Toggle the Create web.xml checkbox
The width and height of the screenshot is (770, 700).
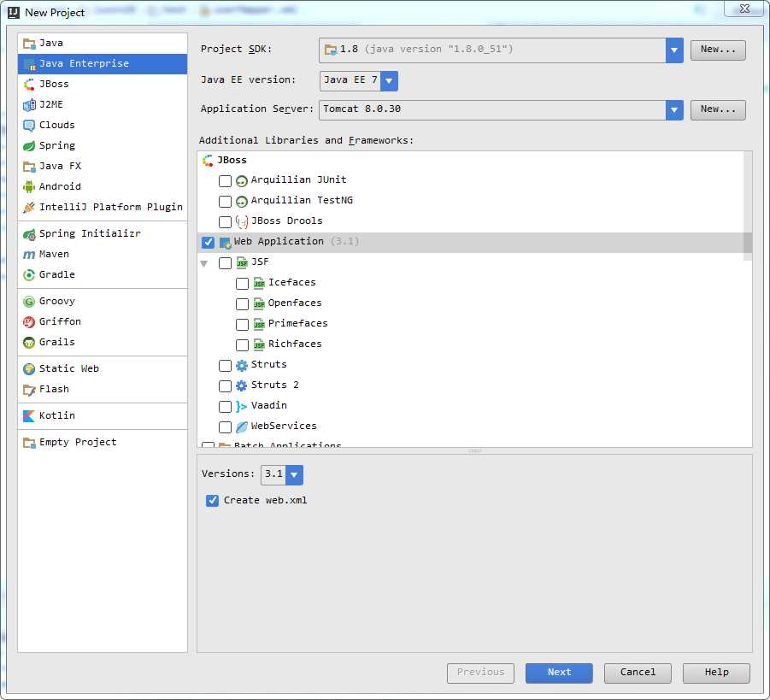click(212, 501)
